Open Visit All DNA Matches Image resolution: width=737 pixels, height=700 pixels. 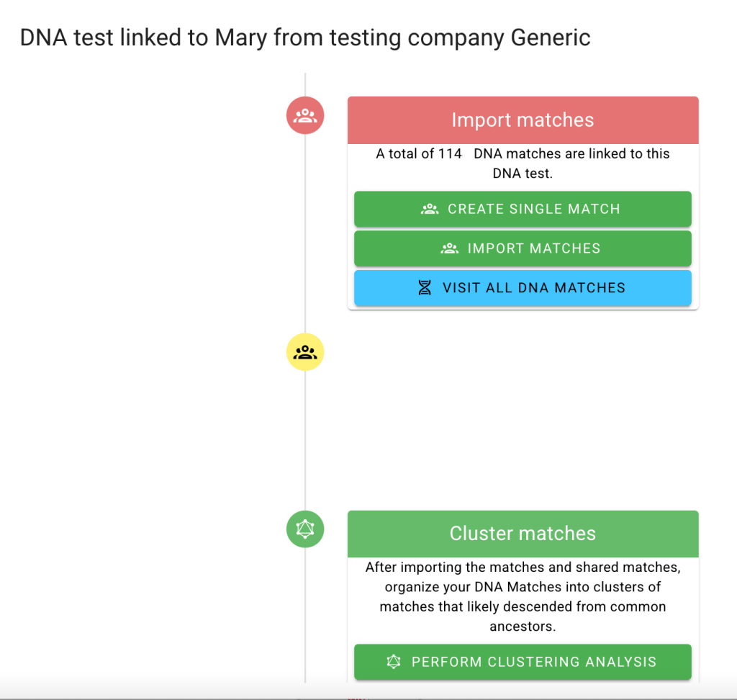coord(523,288)
